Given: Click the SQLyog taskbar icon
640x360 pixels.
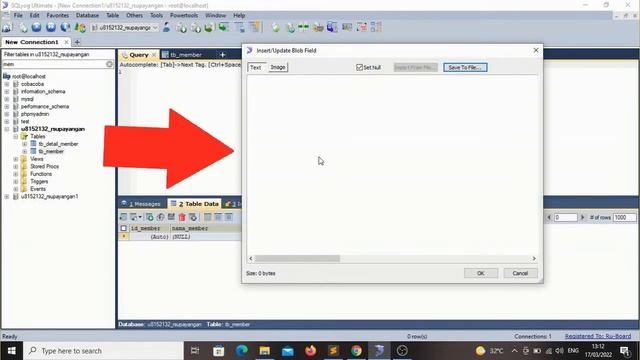Looking at the screenshot, I should click(x=379, y=351).
